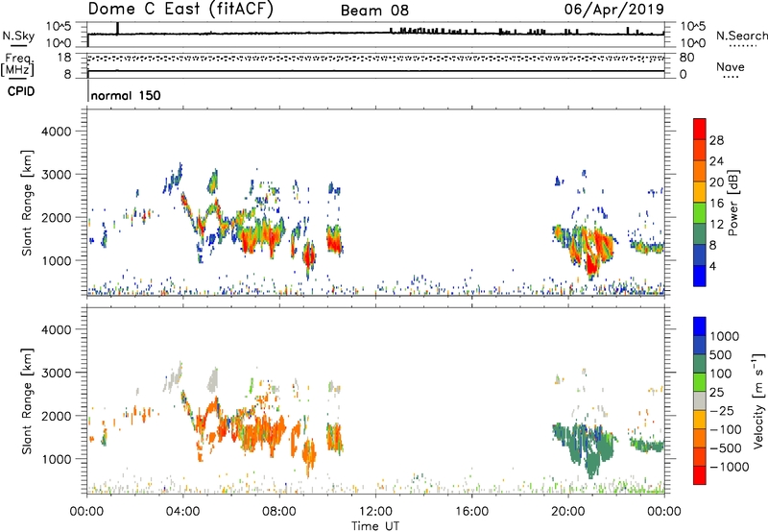This screenshot has height=532, width=768.
Task: Pick the light green 12–16 dB colorbar segment
Action: [700, 213]
